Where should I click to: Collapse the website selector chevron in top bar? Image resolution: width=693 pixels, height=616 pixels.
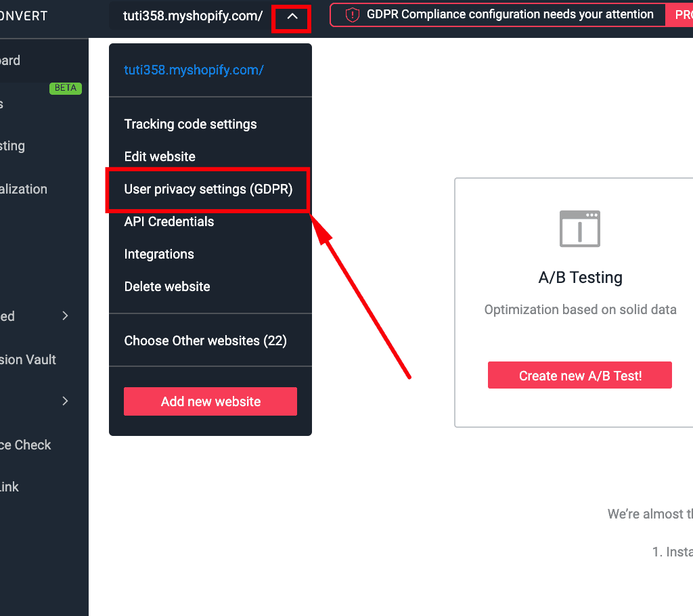coord(292,17)
